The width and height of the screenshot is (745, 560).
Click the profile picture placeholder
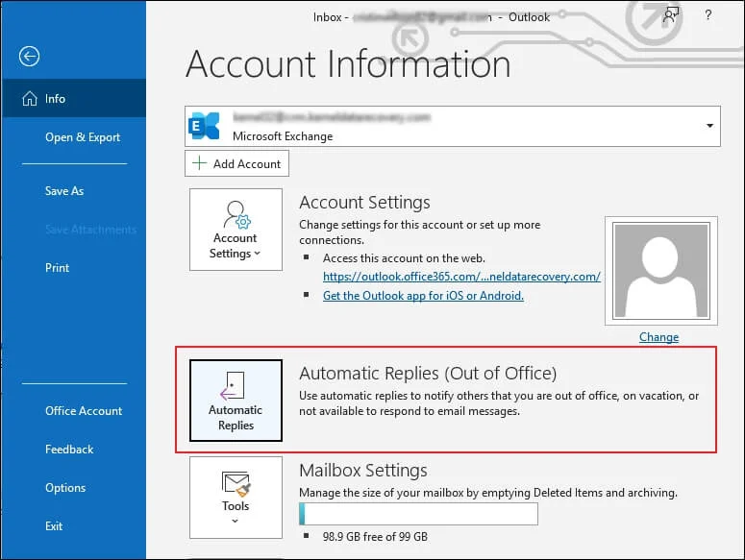(x=661, y=271)
